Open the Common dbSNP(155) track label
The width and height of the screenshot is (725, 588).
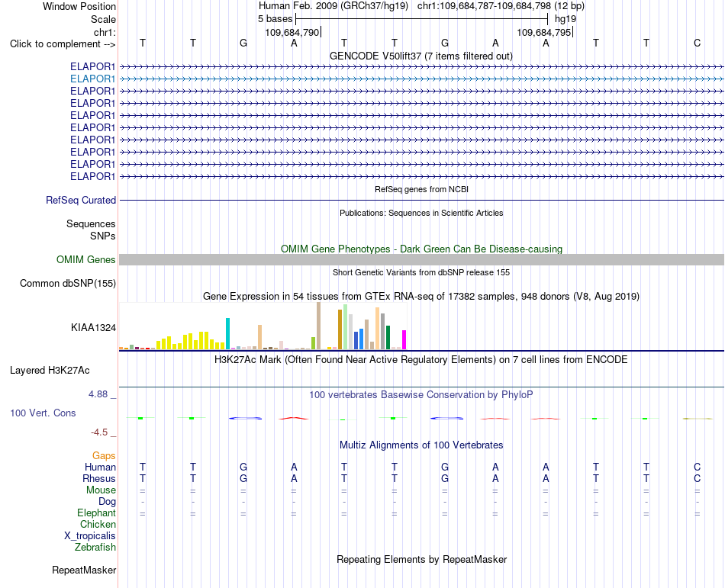point(68,283)
